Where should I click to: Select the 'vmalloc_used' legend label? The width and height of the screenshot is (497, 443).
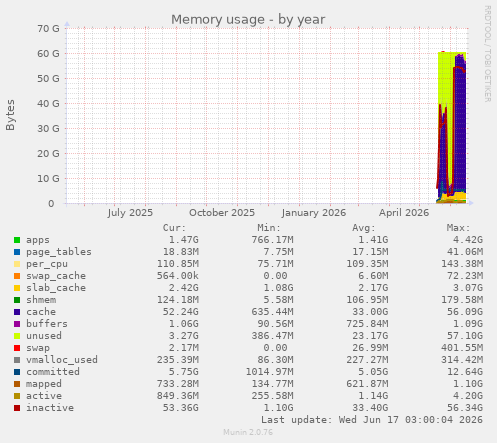click(62, 360)
